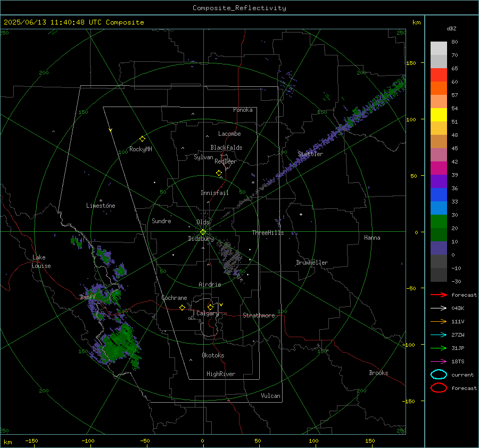Click the yellow diamond marker near RockyMH
Image resolution: width=479 pixels, height=448 pixels.
pos(142,139)
